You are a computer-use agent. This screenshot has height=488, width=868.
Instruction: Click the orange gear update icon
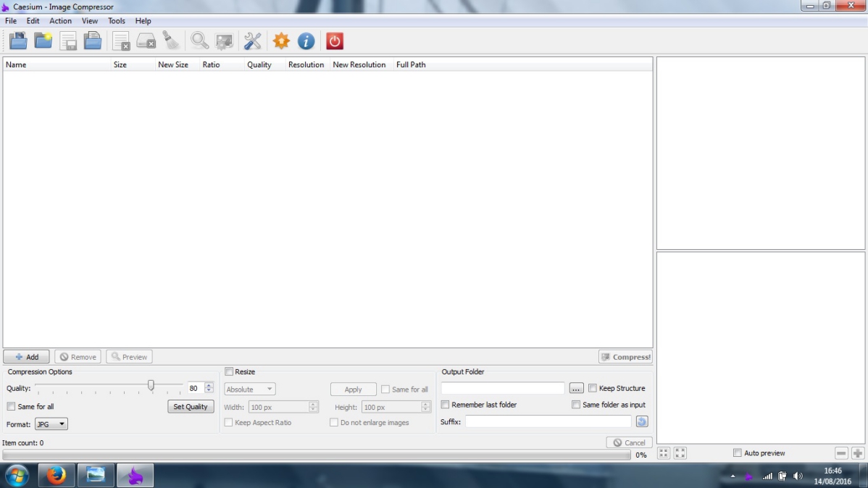pyautogui.click(x=281, y=41)
